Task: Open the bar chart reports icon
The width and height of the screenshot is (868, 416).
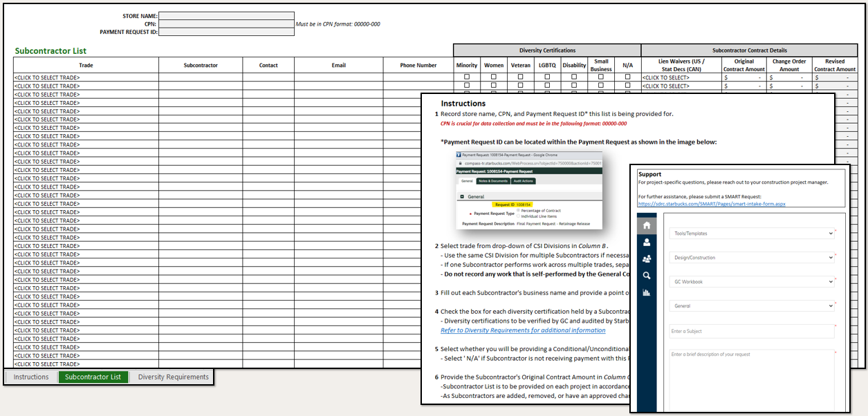Action: coord(647,292)
